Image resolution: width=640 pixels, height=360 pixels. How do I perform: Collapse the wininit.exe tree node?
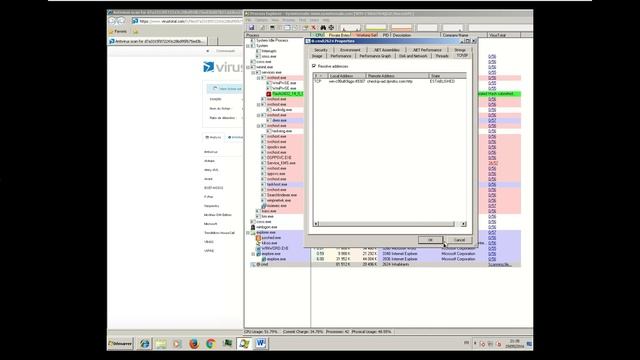tap(248, 67)
